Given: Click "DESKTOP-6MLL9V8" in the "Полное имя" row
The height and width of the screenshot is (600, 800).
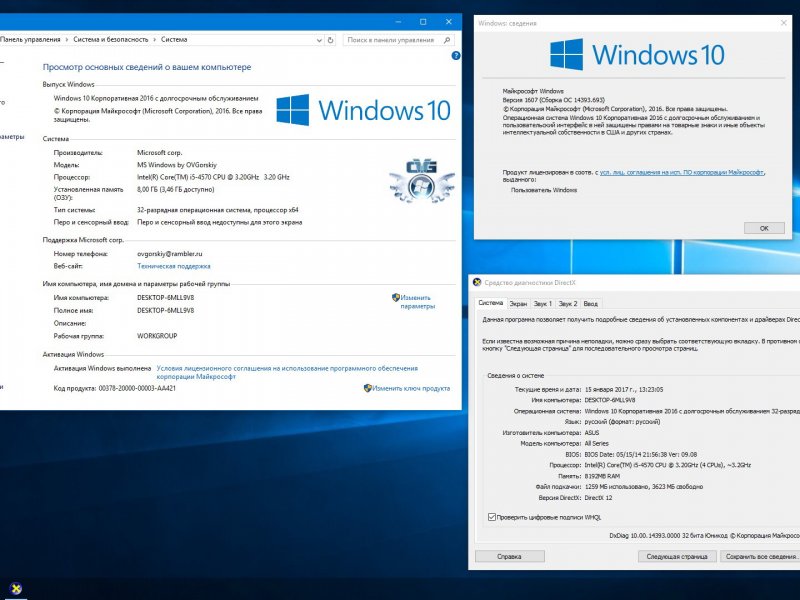Looking at the screenshot, I should 165,310.
